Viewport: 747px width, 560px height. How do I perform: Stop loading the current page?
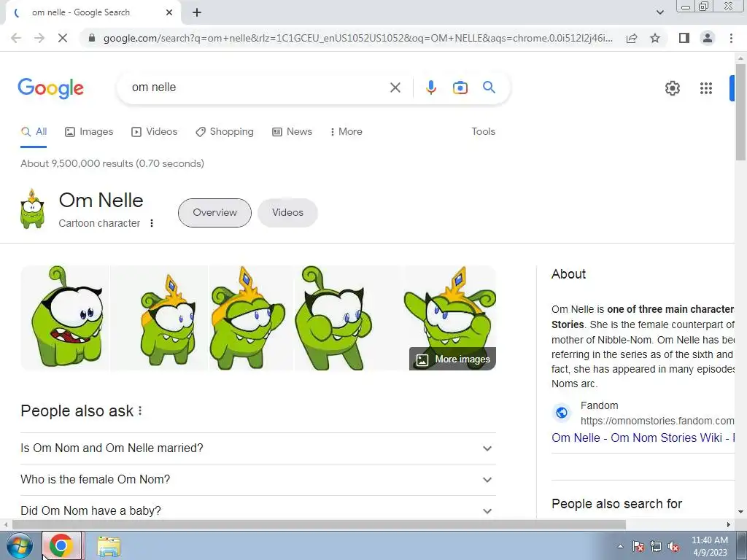[63, 38]
